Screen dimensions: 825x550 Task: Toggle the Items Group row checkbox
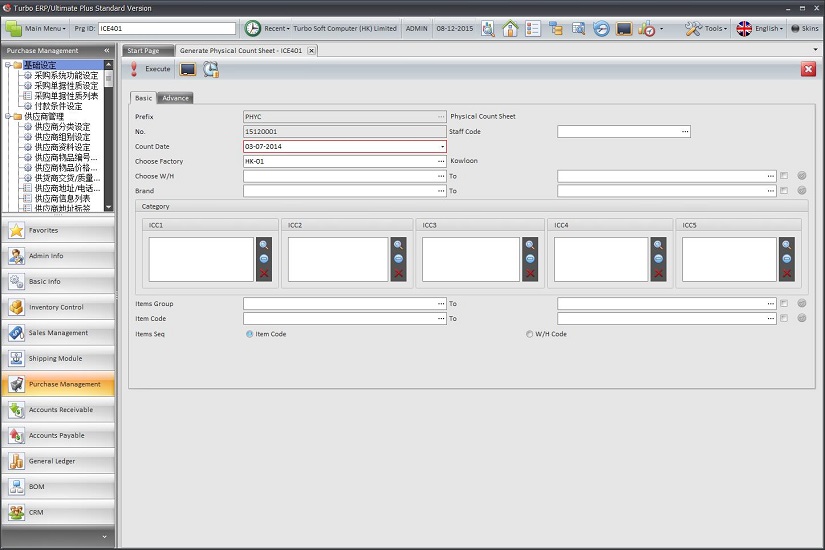[x=784, y=304]
